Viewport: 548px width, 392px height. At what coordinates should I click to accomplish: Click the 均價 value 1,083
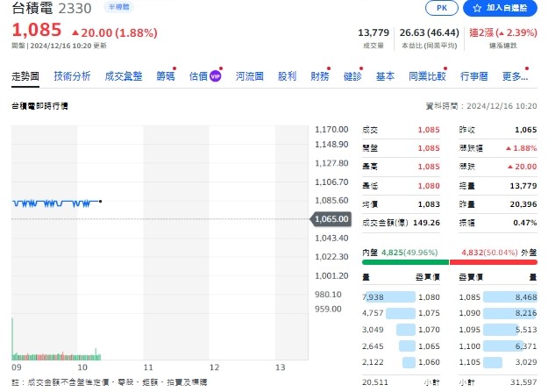[x=429, y=203]
